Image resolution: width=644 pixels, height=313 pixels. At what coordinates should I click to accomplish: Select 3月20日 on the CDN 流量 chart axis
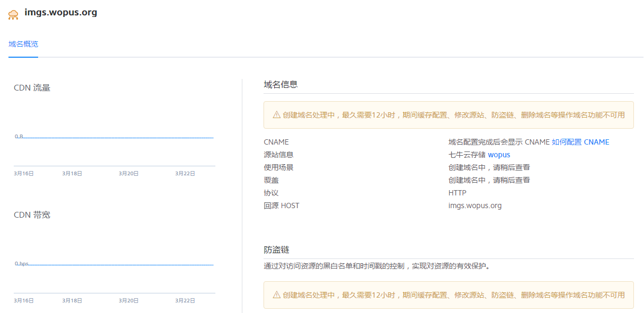coord(129,173)
